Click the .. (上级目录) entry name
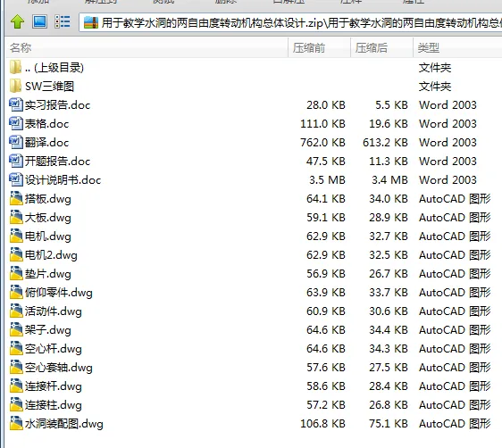This screenshot has height=448, width=502. pyautogui.click(x=54, y=68)
